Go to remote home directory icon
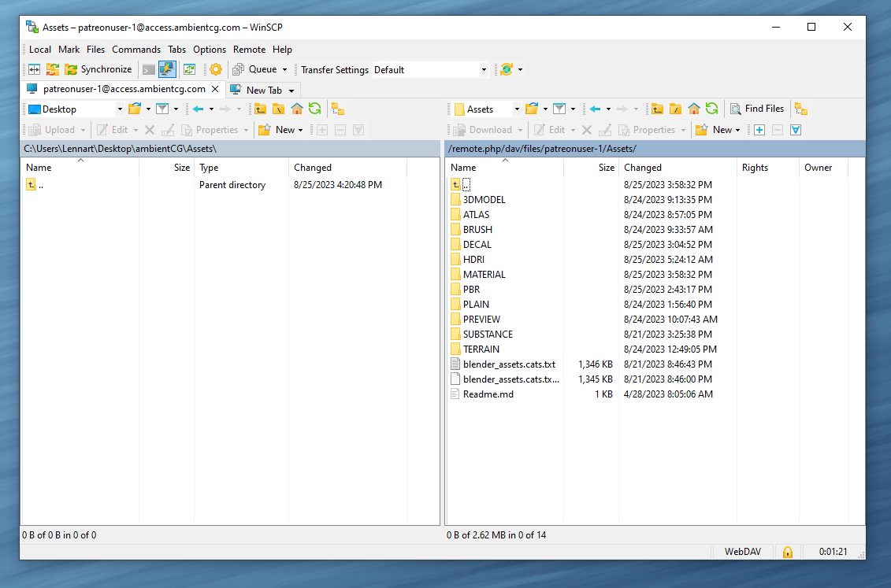Screen dimensions: 891x588 click(x=694, y=109)
